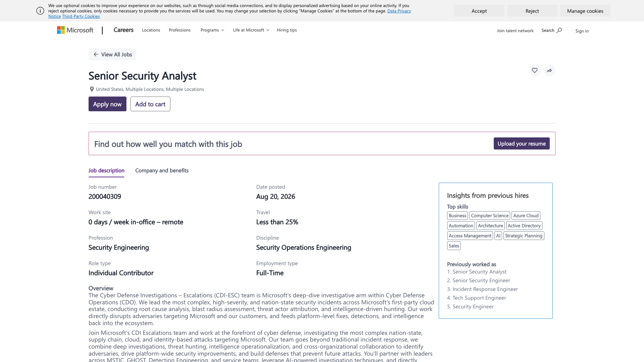This screenshot has height=362, width=644.
Task: Click '3. Incident Response Engineer' entry
Action: [x=482, y=289]
